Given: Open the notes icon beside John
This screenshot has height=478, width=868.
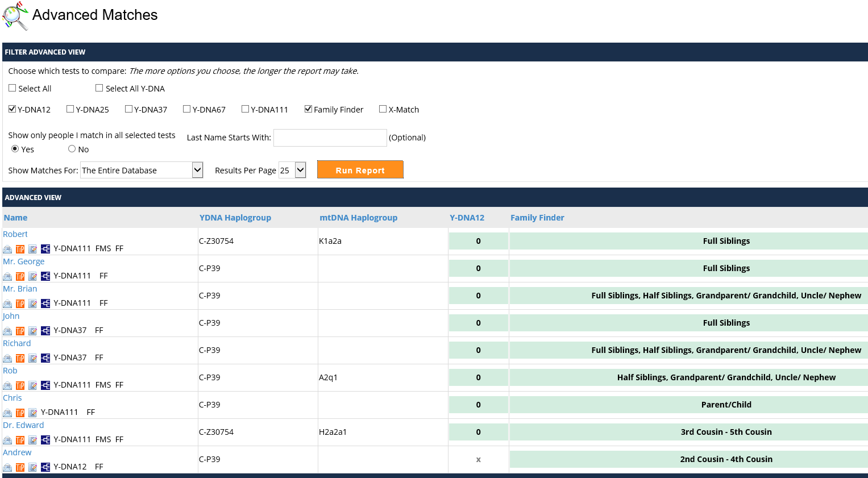Looking at the screenshot, I should (32, 330).
